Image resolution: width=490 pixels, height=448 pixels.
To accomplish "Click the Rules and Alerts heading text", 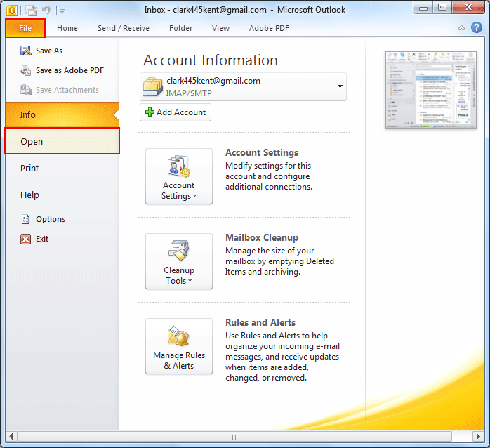I will [260, 322].
